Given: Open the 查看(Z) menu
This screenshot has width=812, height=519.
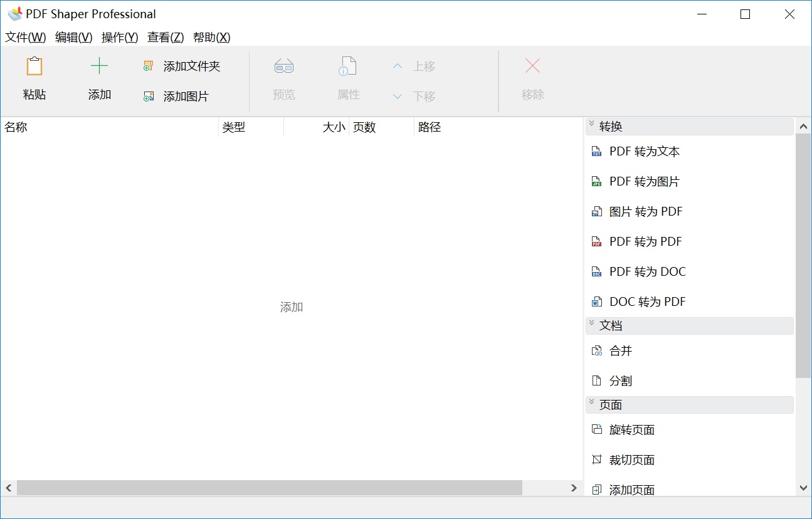Looking at the screenshot, I should (x=166, y=38).
